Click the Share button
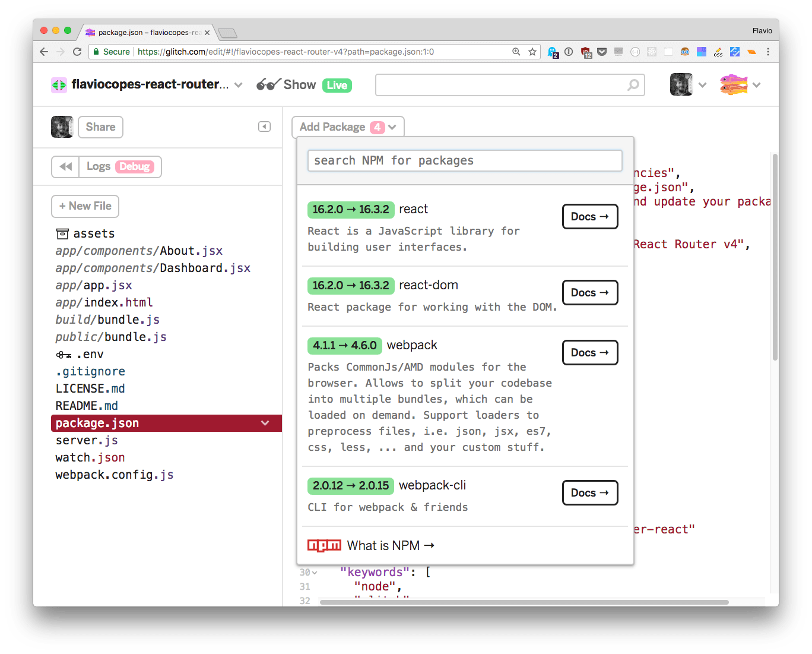Screen dimensions: 812x654 (x=100, y=127)
